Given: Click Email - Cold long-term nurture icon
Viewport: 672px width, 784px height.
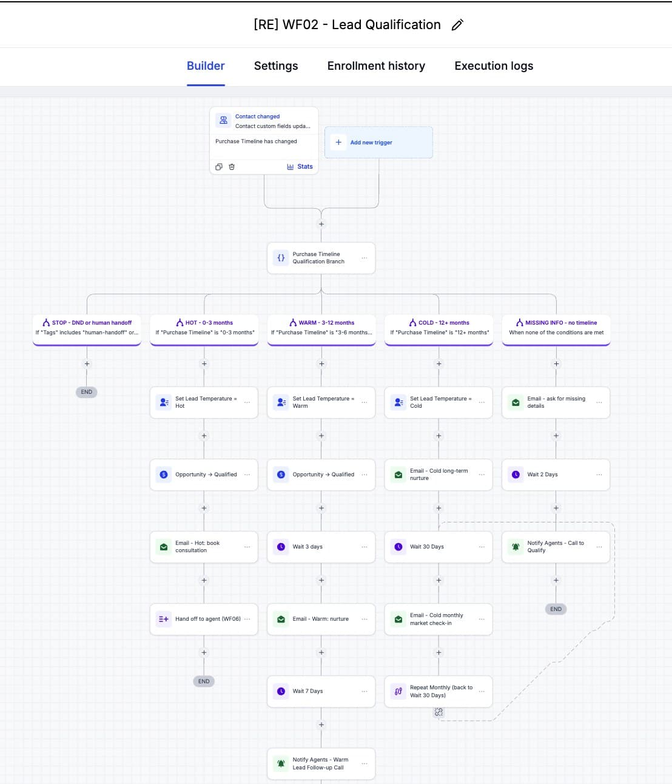Looking at the screenshot, I should (x=398, y=475).
